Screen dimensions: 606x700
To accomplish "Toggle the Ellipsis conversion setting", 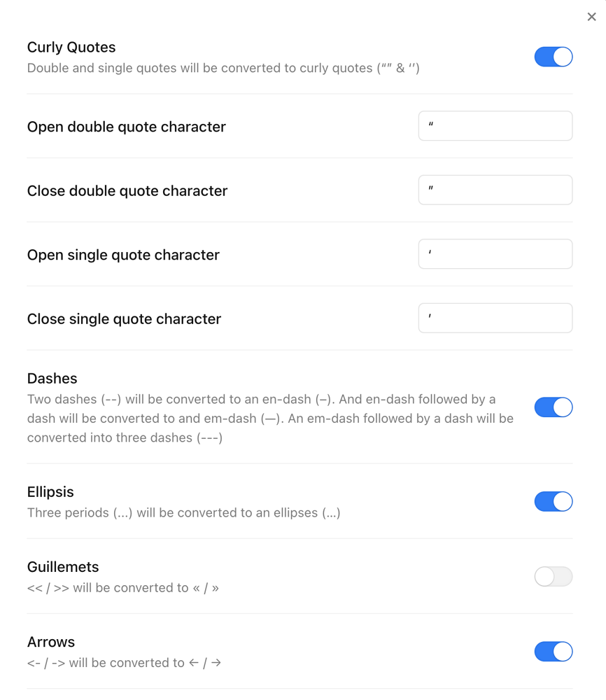I will (x=554, y=501).
